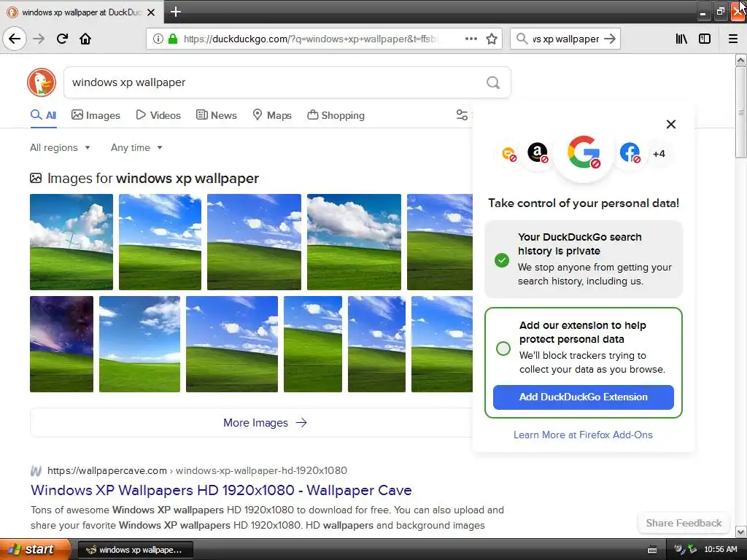Open Bliss thumbnail with Windows logo
The height and width of the screenshot is (560, 747).
(71, 242)
